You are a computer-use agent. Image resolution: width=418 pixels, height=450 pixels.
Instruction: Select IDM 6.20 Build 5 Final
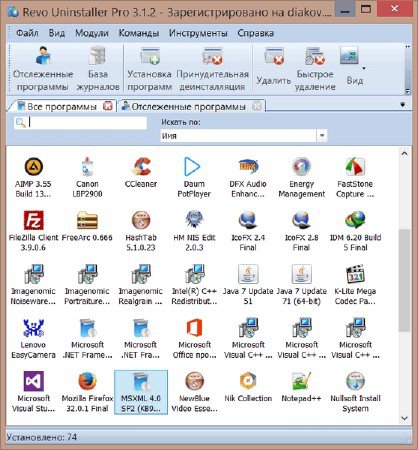(355, 231)
